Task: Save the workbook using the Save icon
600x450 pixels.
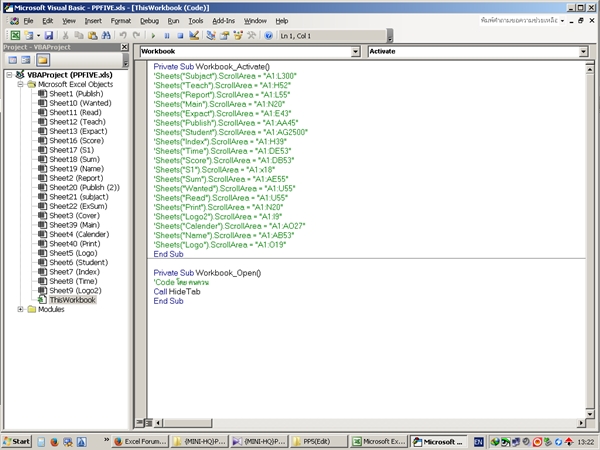Action: click(46, 34)
